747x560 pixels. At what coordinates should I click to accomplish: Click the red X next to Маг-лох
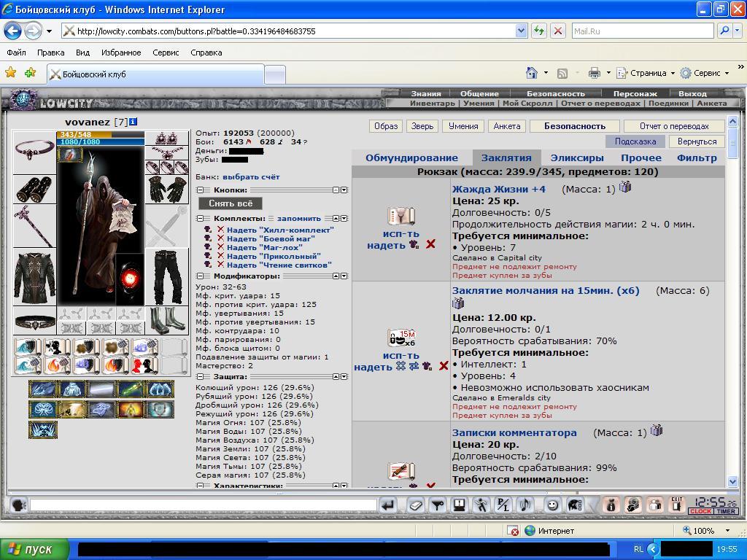[x=220, y=247]
